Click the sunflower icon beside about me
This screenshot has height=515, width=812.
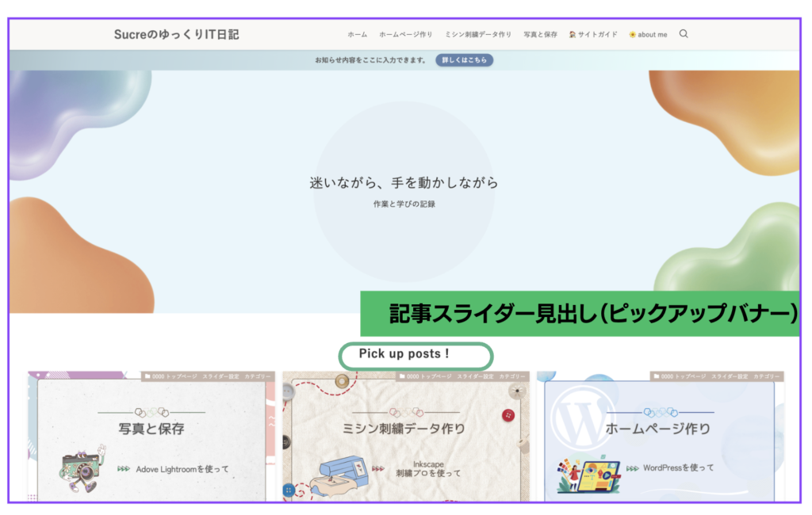coord(632,35)
